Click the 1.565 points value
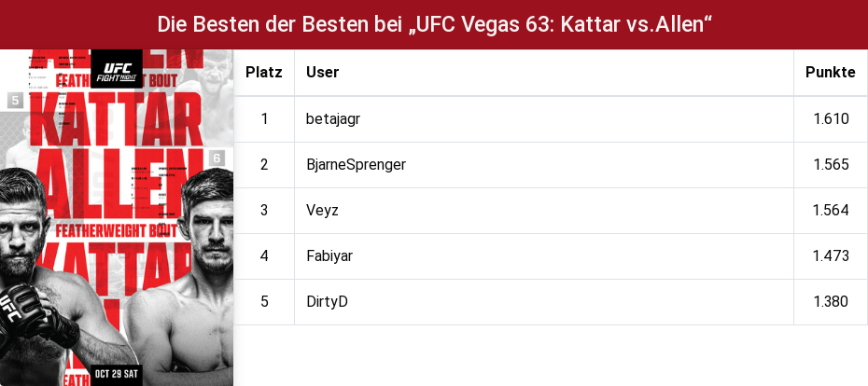The width and height of the screenshot is (868, 386). [831, 165]
